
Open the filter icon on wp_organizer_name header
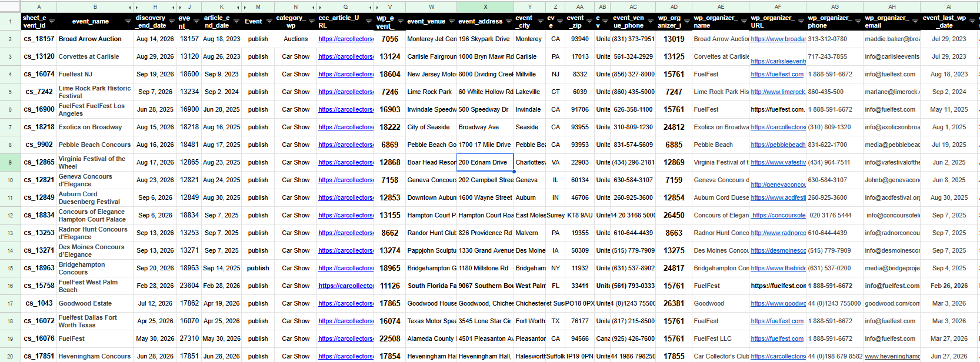coord(744,21)
